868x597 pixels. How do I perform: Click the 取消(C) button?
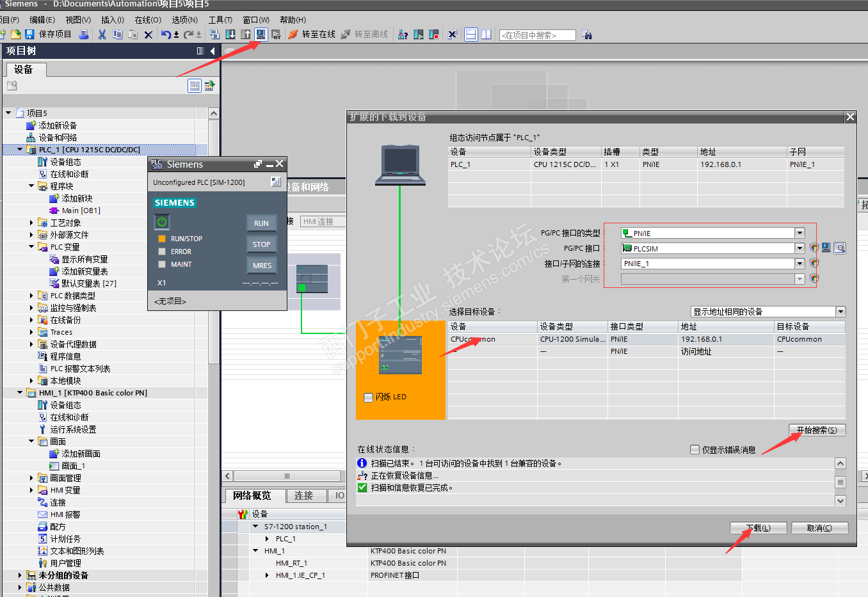pos(819,528)
